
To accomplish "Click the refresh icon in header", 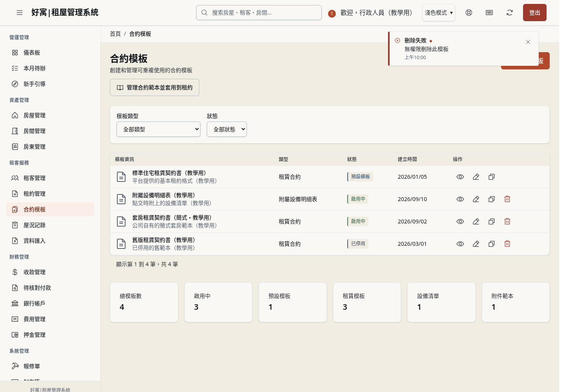I will pyautogui.click(x=510, y=13).
